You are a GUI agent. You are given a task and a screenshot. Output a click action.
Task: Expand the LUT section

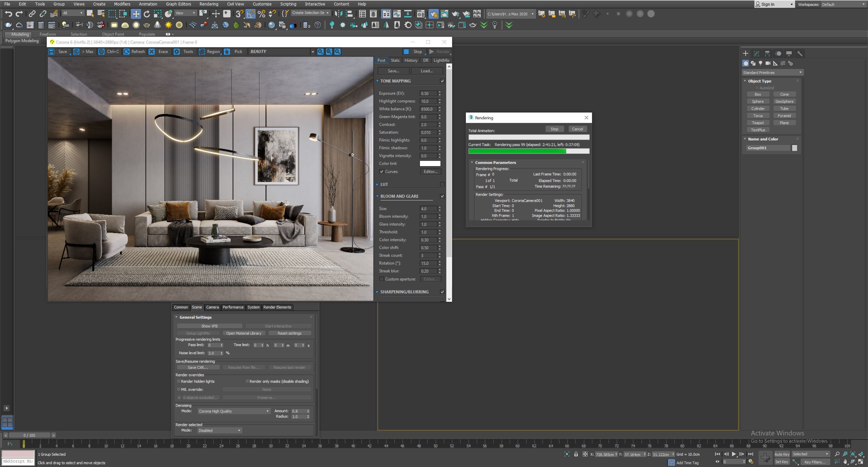point(377,185)
